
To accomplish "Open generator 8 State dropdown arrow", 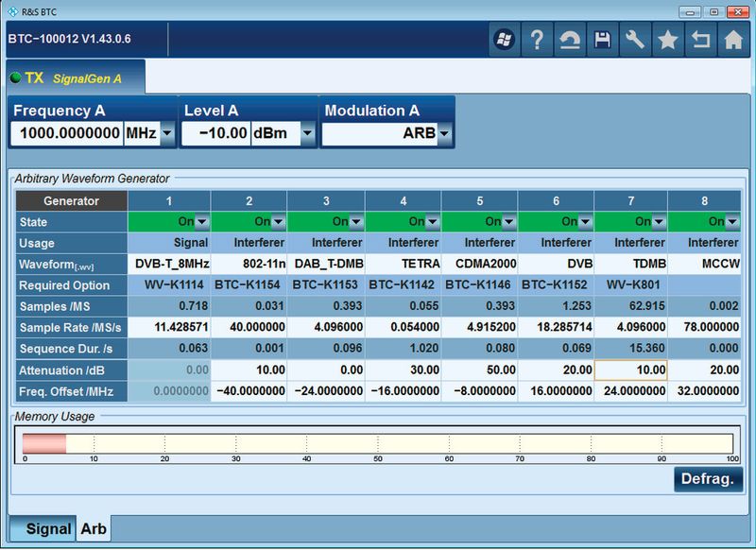I will pyautogui.click(x=732, y=222).
